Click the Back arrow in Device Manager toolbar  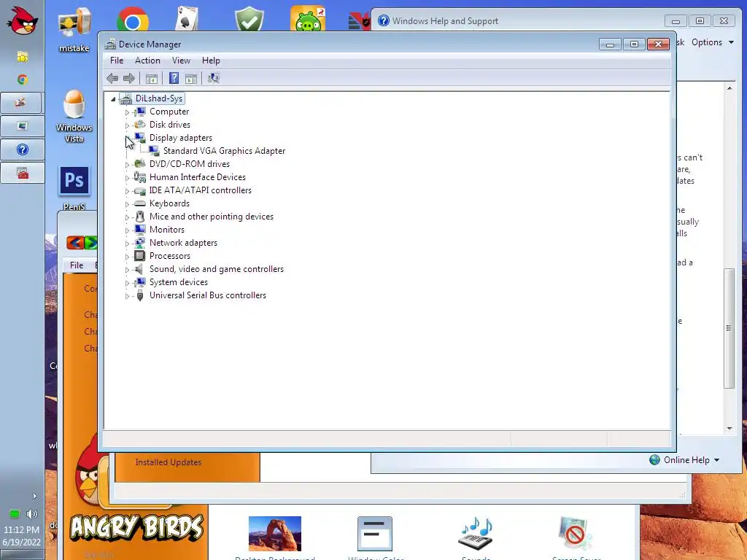[x=112, y=79]
